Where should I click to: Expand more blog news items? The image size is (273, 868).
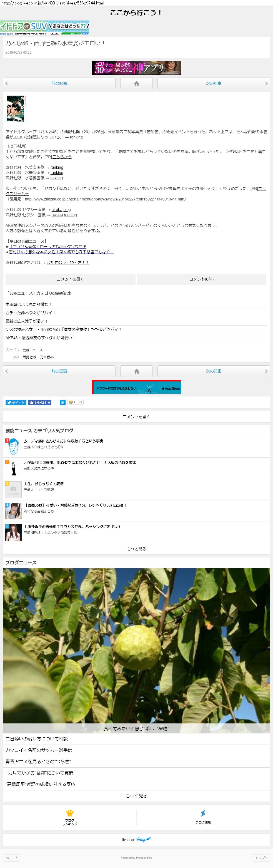pyautogui.click(x=136, y=795)
